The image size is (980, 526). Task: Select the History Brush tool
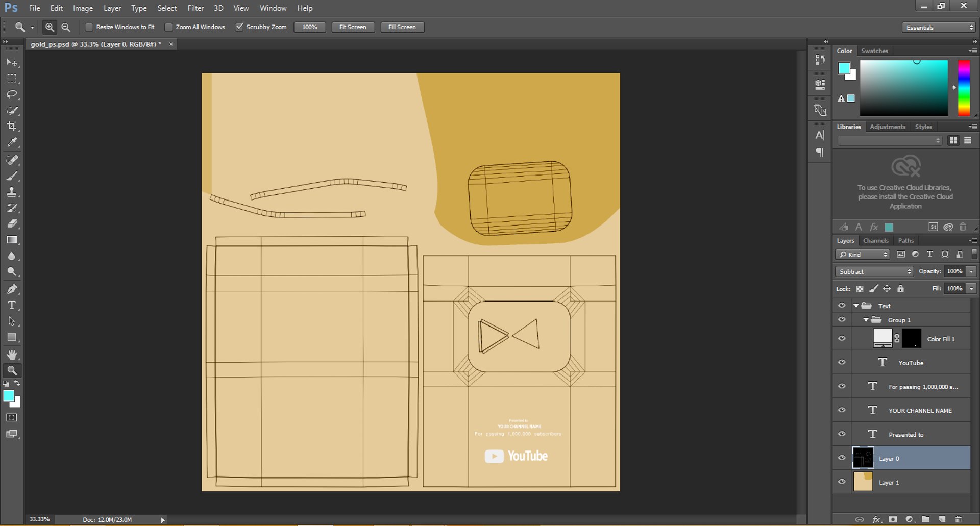tap(12, 208)
